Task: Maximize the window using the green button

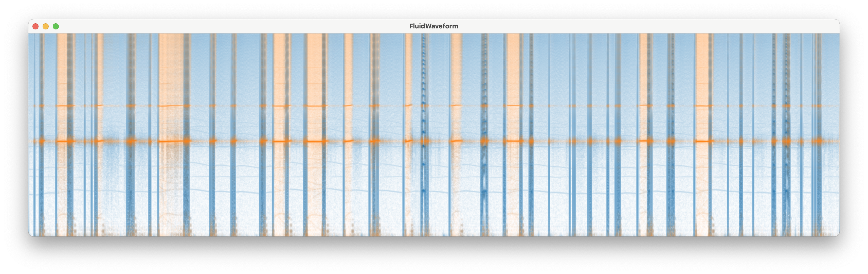Action: pyautogui.click(x=56, y=26)
